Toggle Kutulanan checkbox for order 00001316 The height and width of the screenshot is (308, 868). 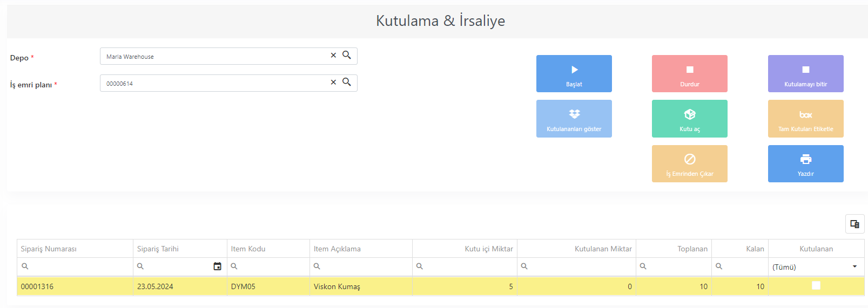pos(816,285)
